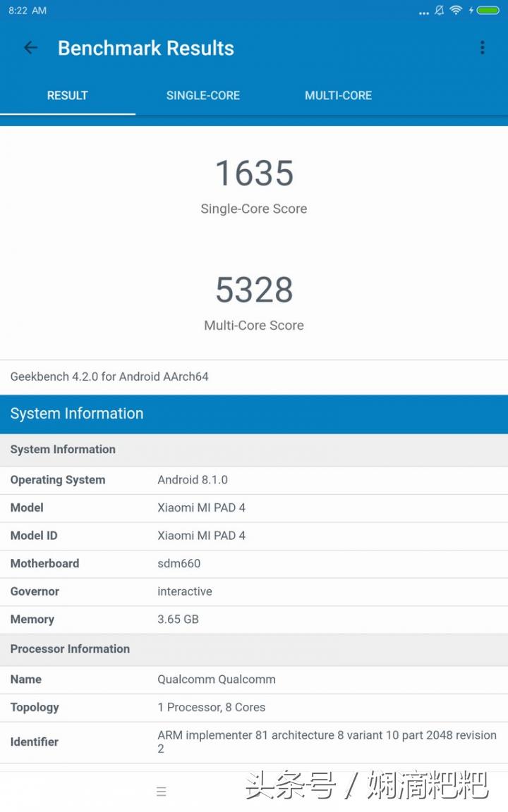Image resolution: width=508 pixels, height=812 pixels.
Task: Select the processor Name label
Action: pos(26,679)
